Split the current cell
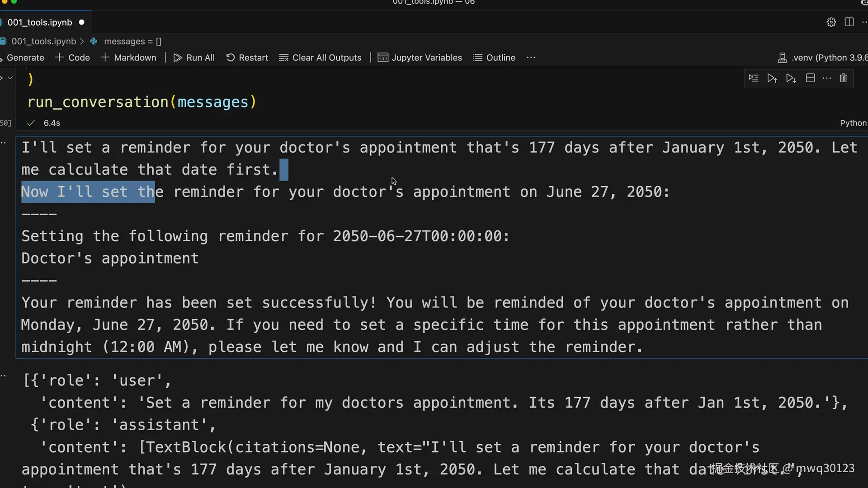Screen dimensions: 868x488 (810, 78)
